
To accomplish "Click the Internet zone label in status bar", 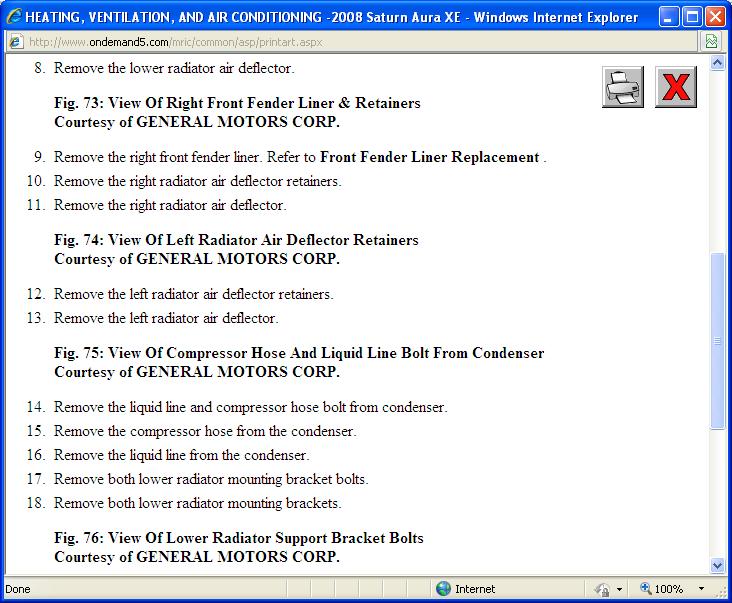I will (x=475, y=589).
